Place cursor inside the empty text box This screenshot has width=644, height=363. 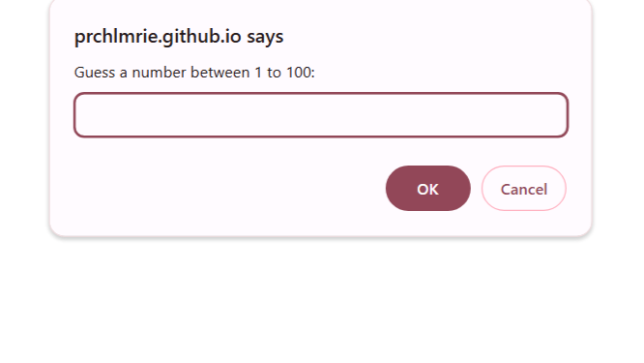point(321,115)
